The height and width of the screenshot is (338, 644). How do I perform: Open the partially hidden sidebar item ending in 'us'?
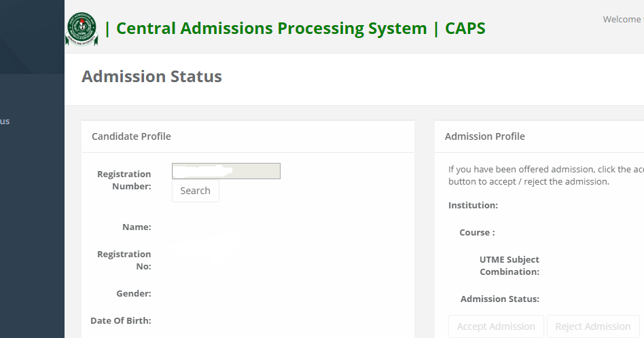pos(5,121)
